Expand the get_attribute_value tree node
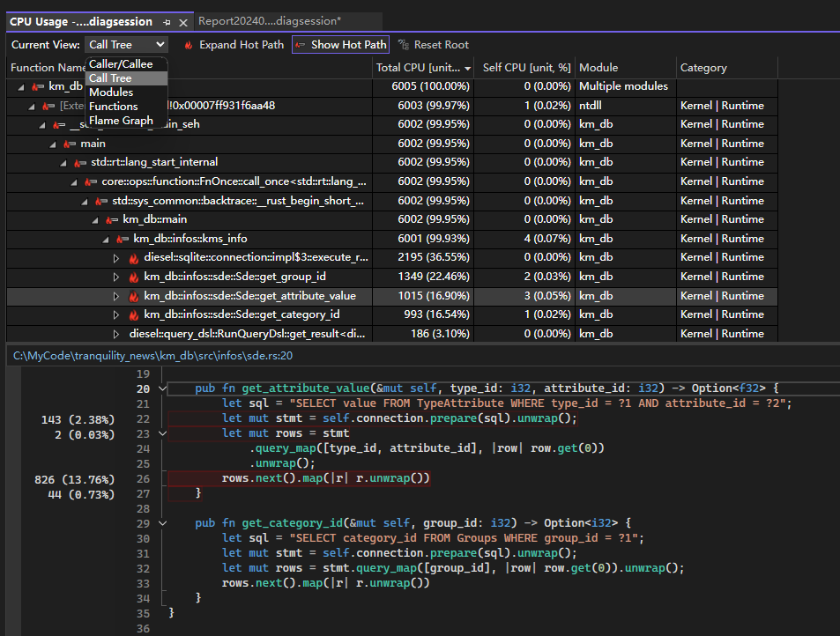 pyautogui.click(x=116, y=296)
